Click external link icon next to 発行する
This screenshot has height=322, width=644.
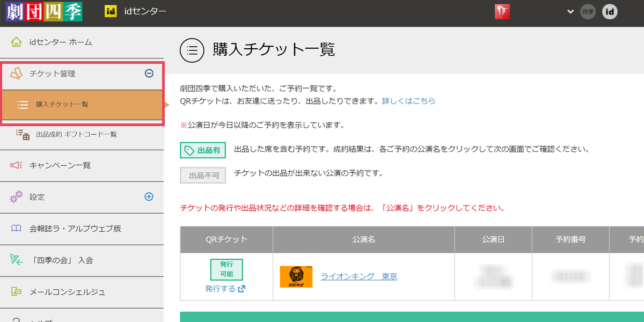tap(241, 289)
